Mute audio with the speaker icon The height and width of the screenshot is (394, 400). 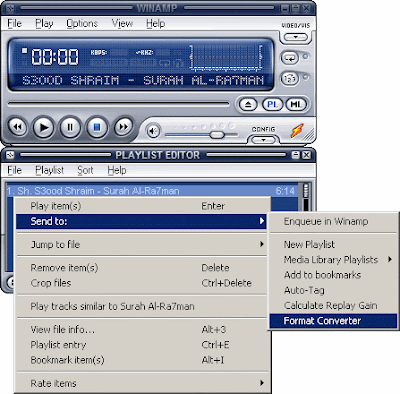[x=153, y=131]
